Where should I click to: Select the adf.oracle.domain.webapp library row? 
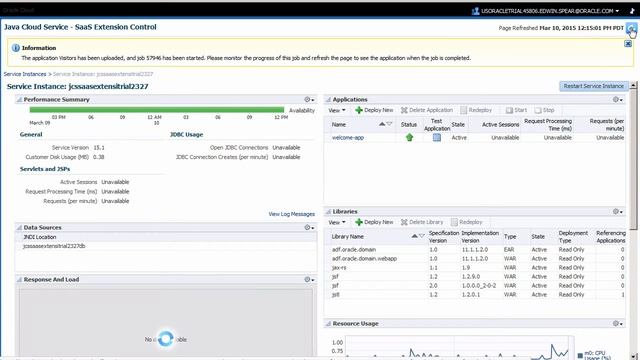[x=475, y=258]
